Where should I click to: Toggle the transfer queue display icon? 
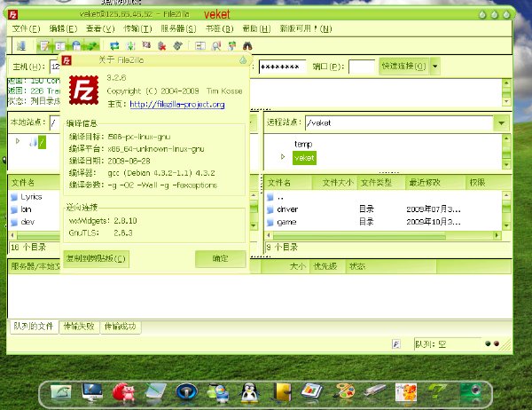pyautogui.click(x=92, y=46)
